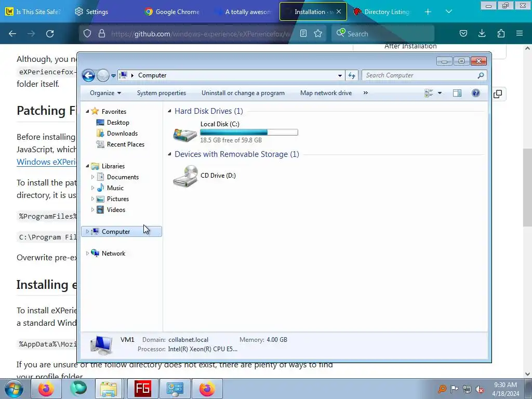The height and width of the screenshot is (399, 532).
Task: Collapse Hard Disk Drives group
Action: pos(169,111)
